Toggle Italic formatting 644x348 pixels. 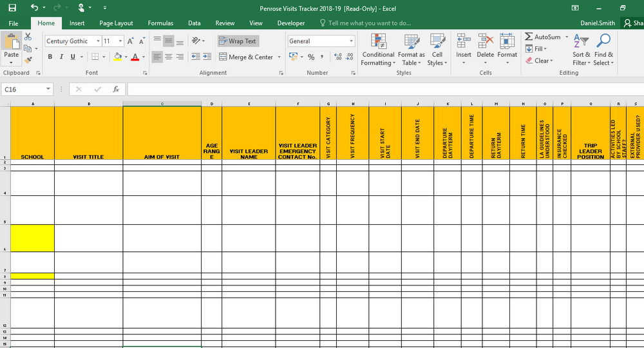[x=61, y=57]
